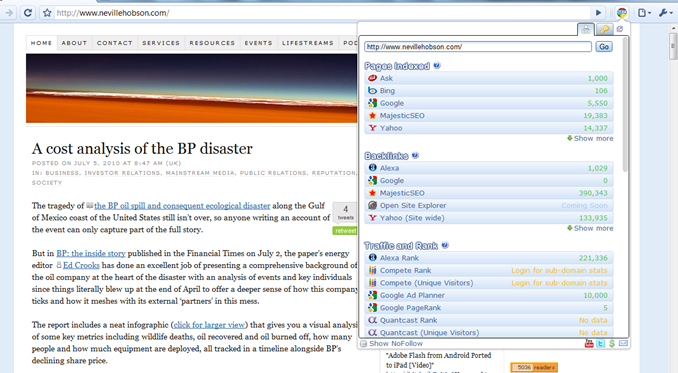Click the extension panel vertical scrollbar

[625, 105]
